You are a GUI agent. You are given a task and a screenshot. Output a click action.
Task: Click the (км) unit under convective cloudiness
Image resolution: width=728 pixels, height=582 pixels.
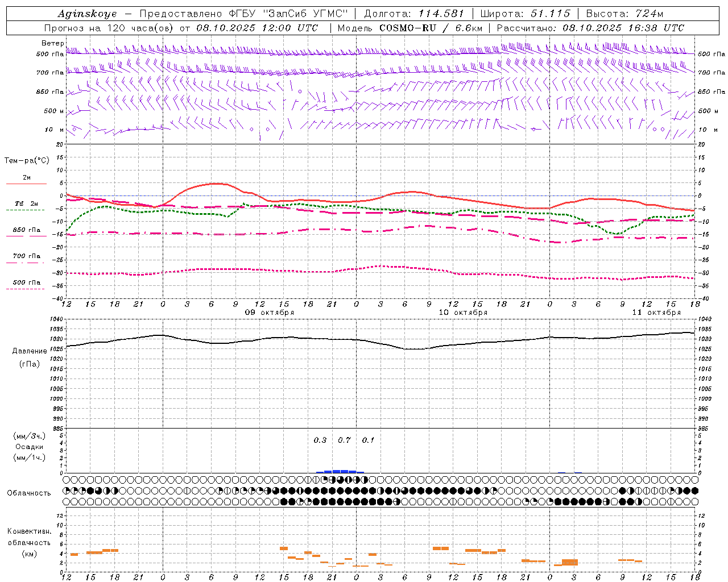coord(29,554)
